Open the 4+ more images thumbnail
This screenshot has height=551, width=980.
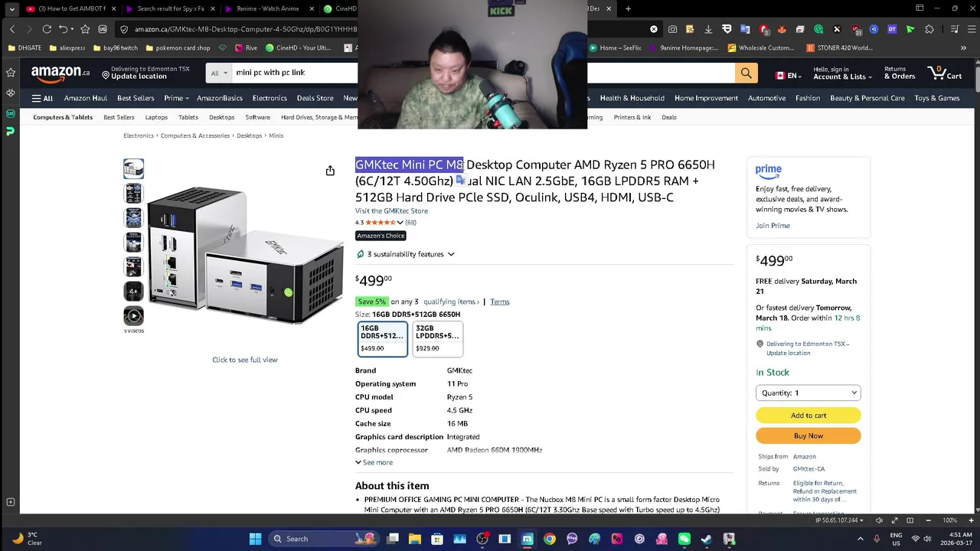tap(134, 291)
